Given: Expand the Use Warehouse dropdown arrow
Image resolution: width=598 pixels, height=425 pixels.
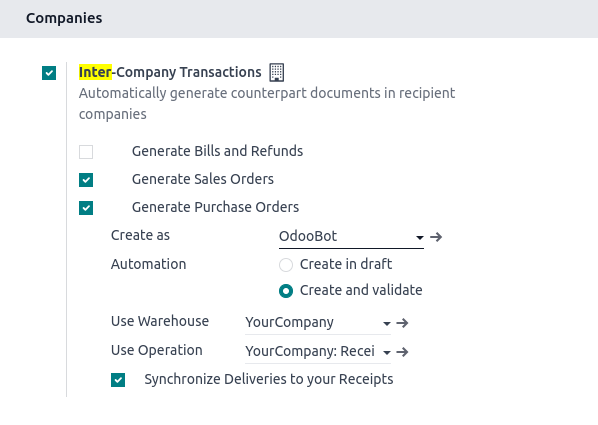Looking at the screenshot, I should click(387, 324).
